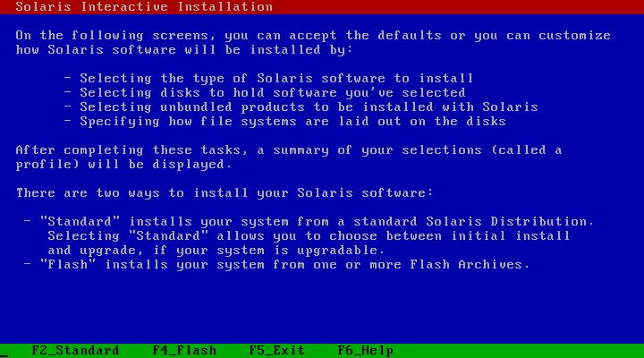Open F6_Help in the bottom bar
The height and width of the screenshot is (358, 644).
click(366, 350)
